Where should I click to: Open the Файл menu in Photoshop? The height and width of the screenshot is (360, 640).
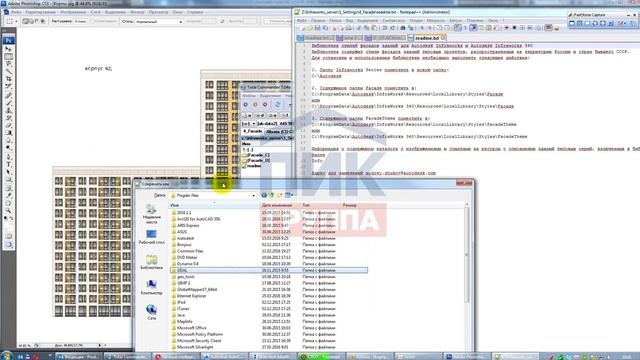pos(16,12)
